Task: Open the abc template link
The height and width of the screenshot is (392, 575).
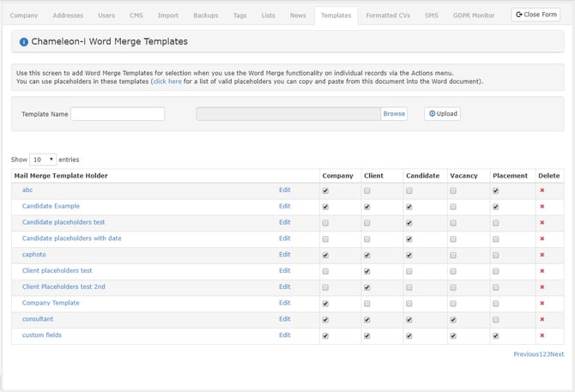Action: tap(27, 190)
